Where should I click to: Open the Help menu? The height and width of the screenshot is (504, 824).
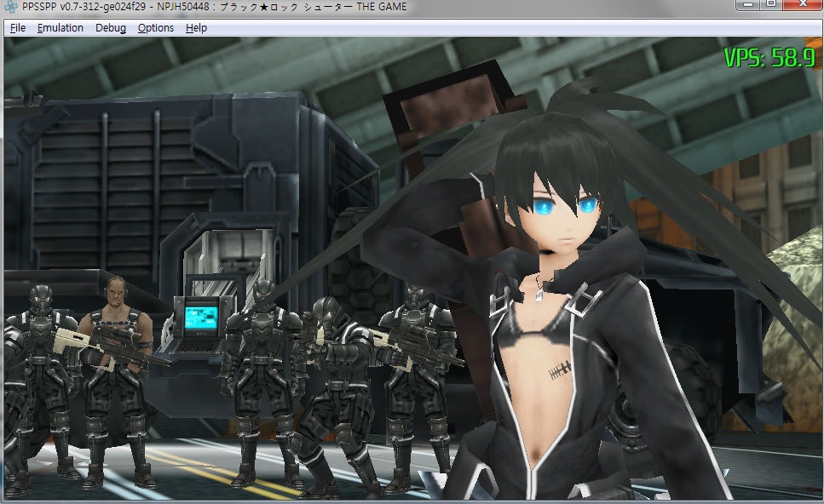(196, 28)
